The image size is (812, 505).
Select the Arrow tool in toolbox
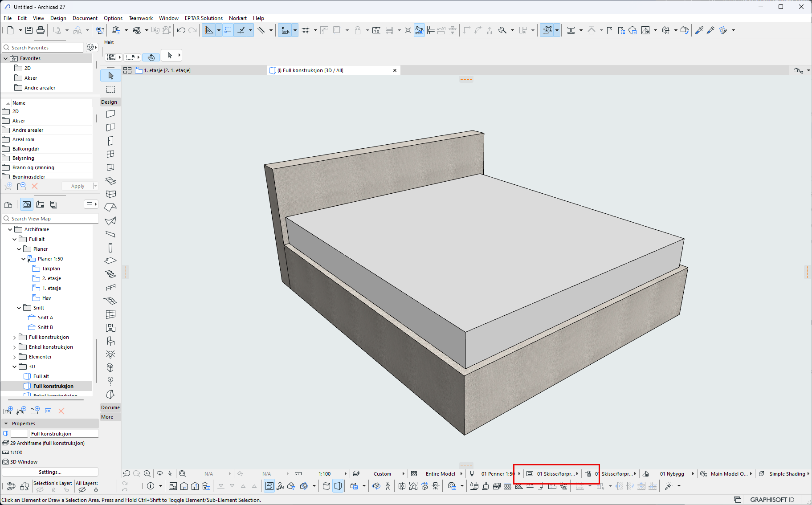tap(111, 76)
